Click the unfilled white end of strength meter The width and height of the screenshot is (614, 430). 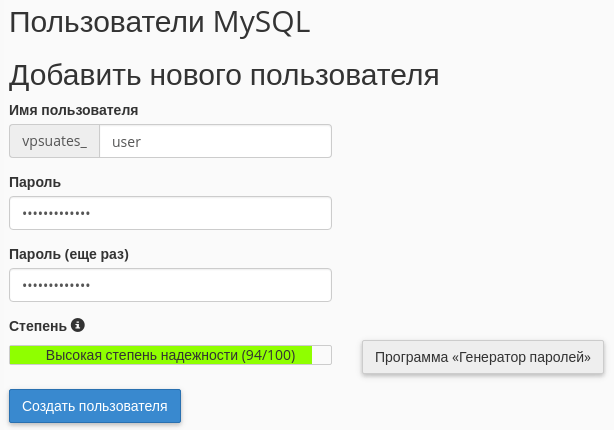[321, 355]
